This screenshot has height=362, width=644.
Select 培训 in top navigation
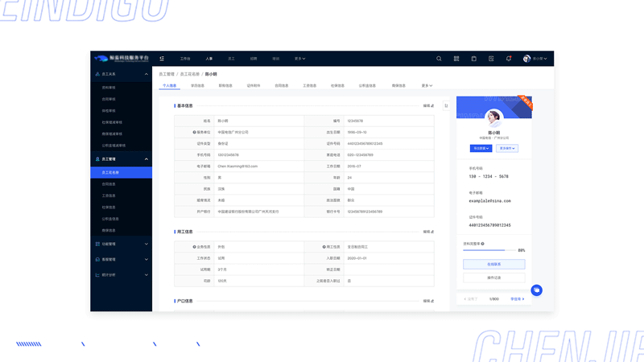tap(275, 59)
